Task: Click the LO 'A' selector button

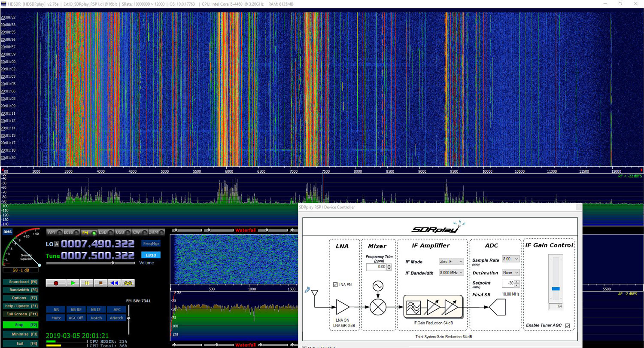Action: click(x=56, y=244)
